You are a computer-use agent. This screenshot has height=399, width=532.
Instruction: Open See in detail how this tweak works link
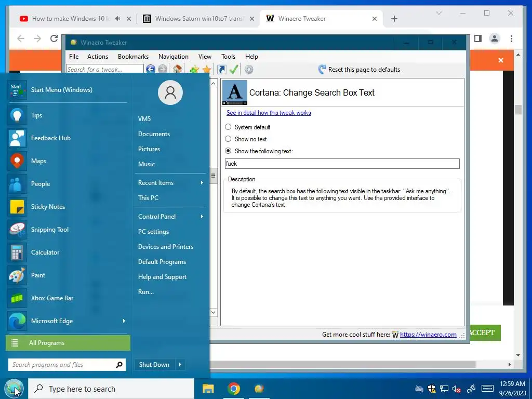269,113
